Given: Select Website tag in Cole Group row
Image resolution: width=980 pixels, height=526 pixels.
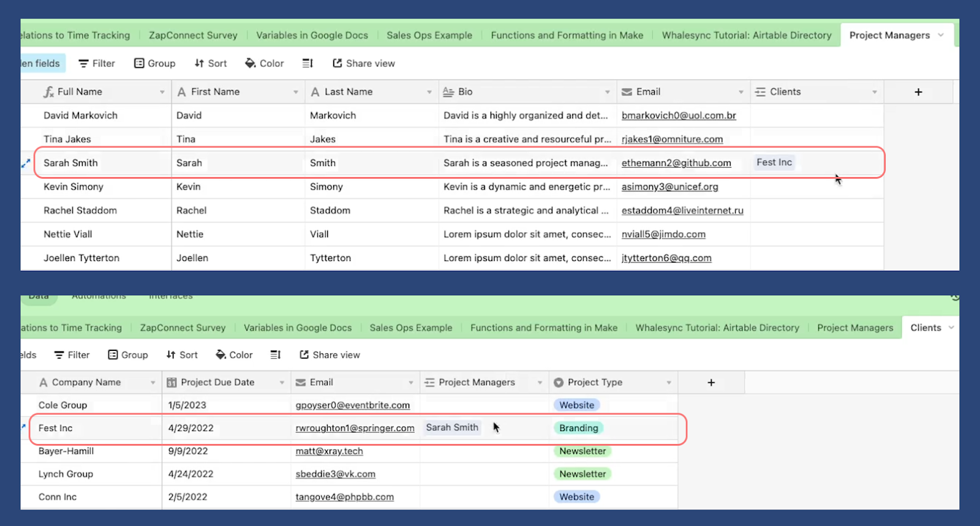Looking at the screenshot, I should click(x=576, y=405).
